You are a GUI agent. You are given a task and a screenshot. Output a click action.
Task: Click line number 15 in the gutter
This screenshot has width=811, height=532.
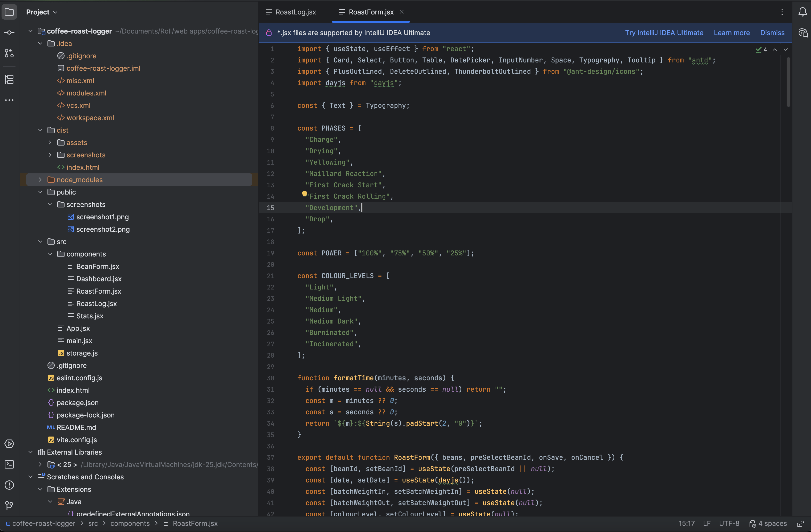tap(270, 208)
